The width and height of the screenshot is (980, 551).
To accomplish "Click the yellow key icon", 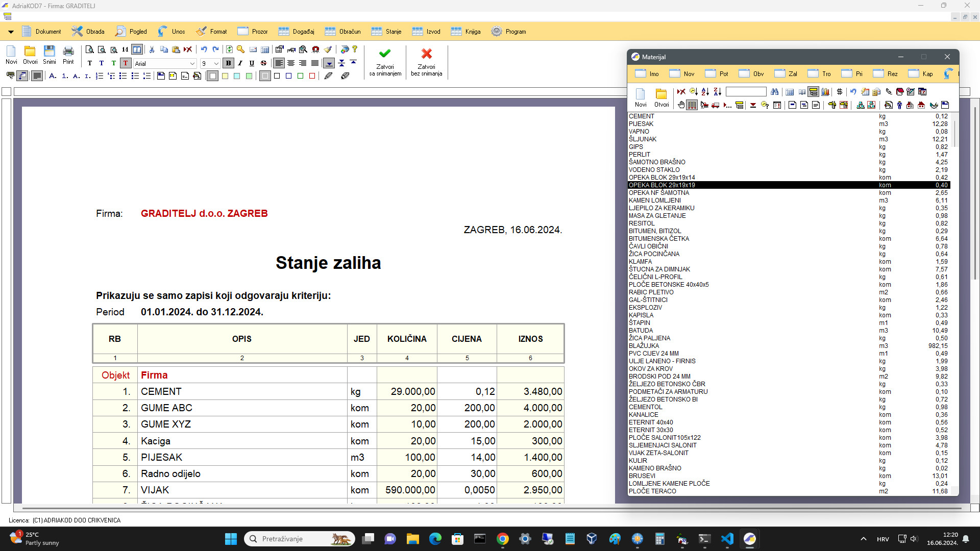I will pyautogui.click(x=240, y=49).
